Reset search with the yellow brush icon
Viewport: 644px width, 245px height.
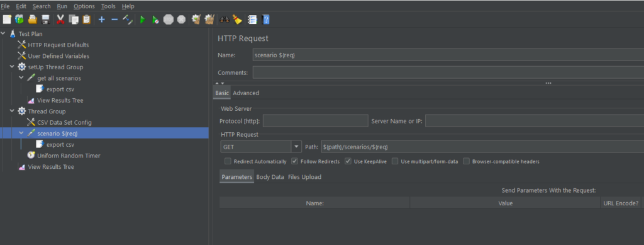[x=237, y=20]
